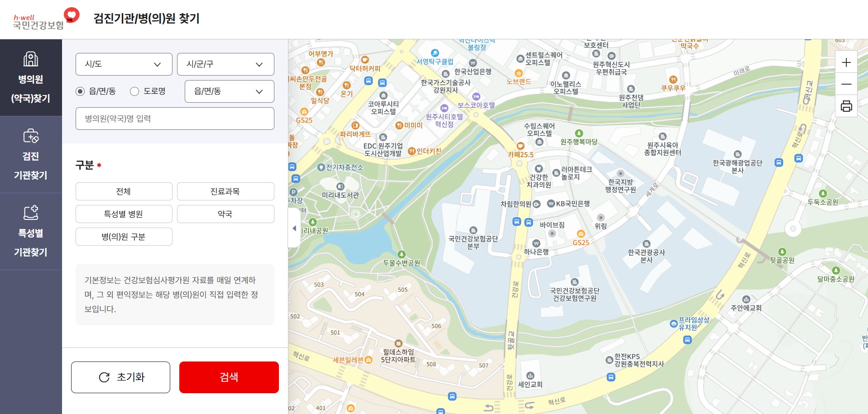Click the print icon below the map zoom controls

point(846,106)
